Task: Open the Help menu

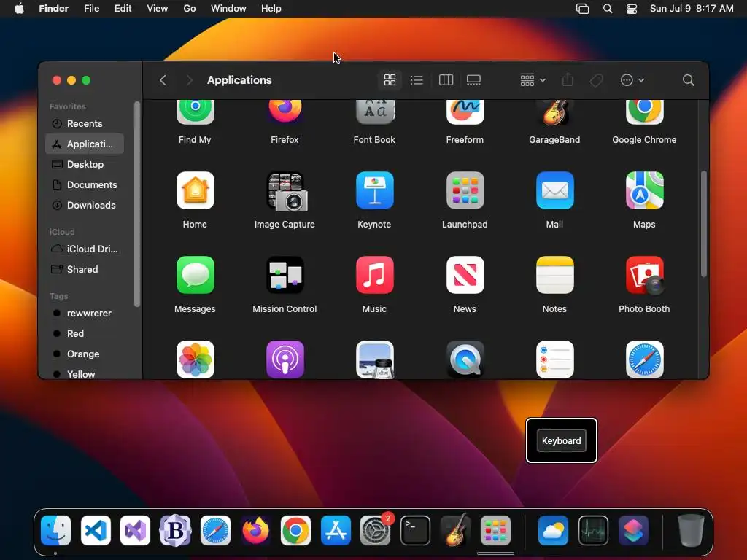Action: 271,9
